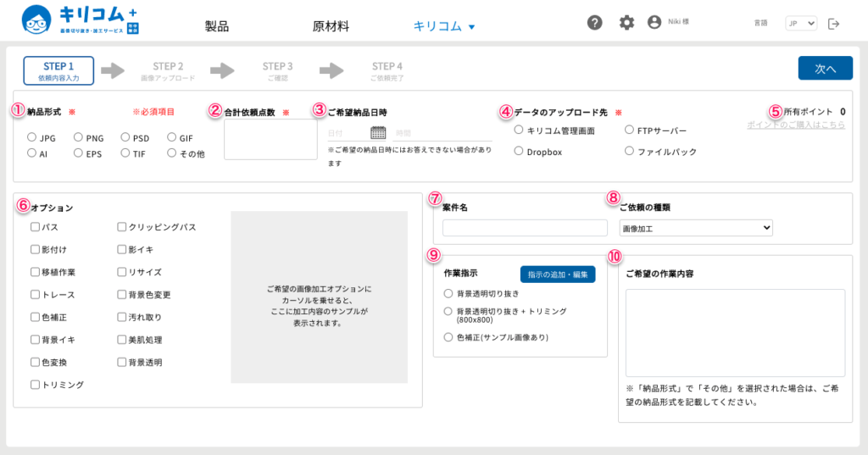Click the 次へ button

825,69
